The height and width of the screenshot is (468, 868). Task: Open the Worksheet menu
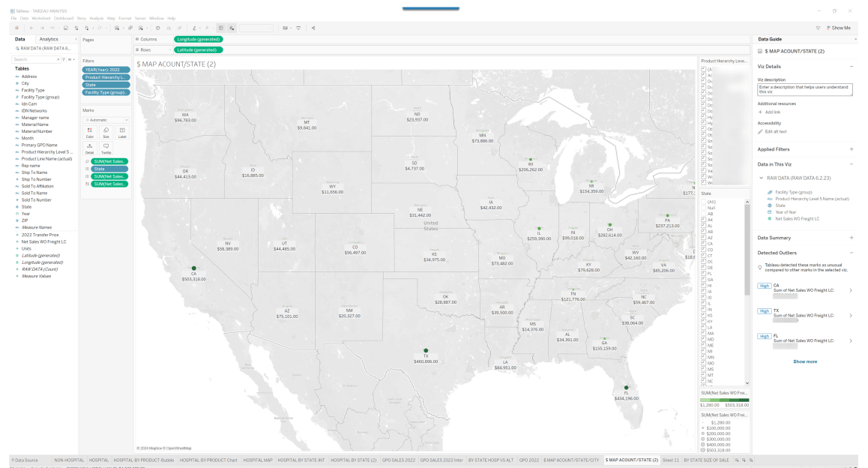(41, 18)
